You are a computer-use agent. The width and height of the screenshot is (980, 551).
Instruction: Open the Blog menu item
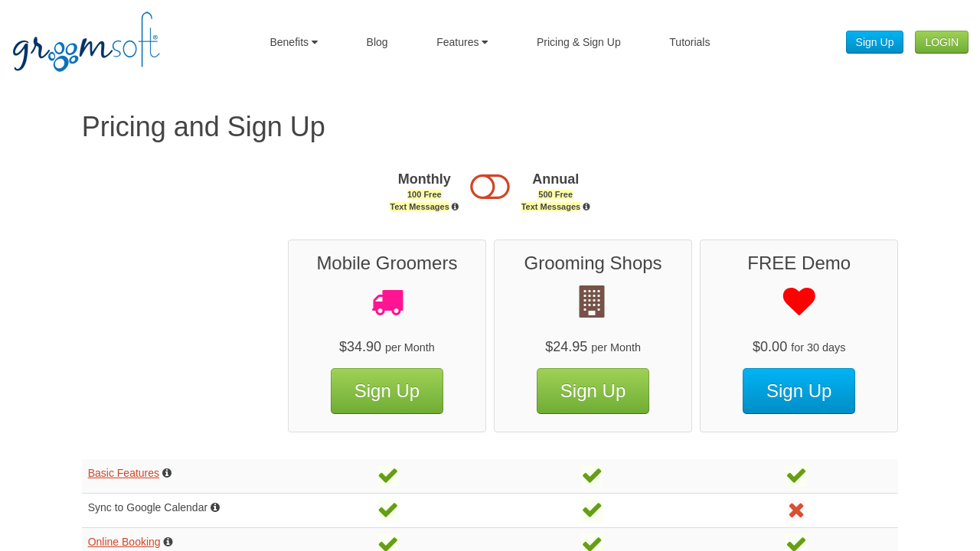pos(377,42)
